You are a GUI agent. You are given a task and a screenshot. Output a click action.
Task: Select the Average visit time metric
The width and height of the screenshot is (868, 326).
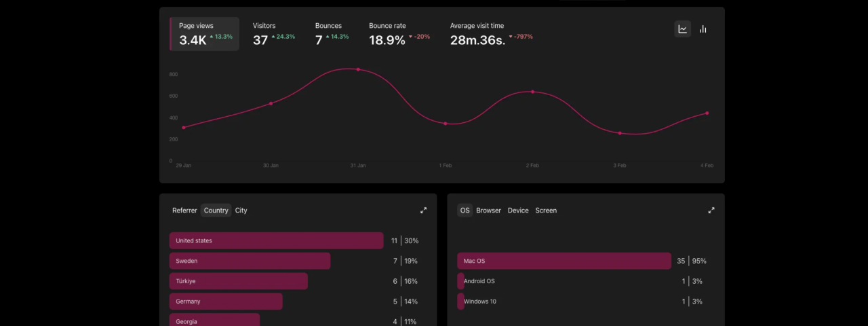point(492,34)
